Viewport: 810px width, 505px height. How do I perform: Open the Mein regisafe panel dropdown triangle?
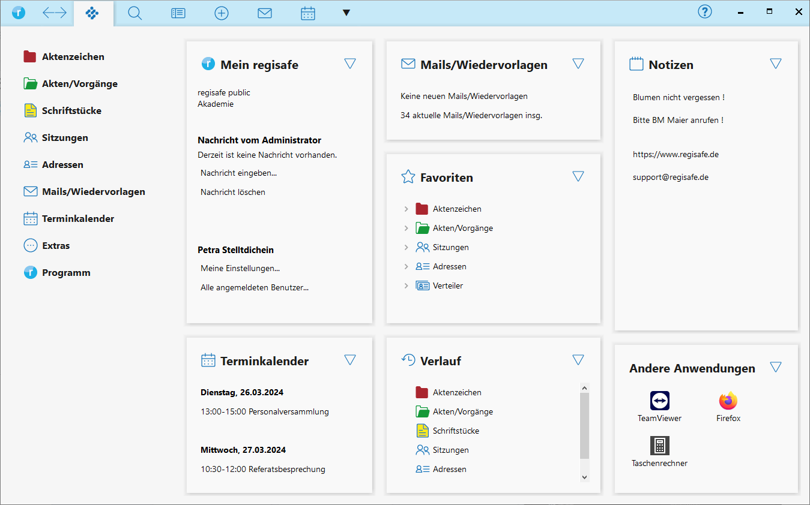pyautogui.click(x=350, y=63)
